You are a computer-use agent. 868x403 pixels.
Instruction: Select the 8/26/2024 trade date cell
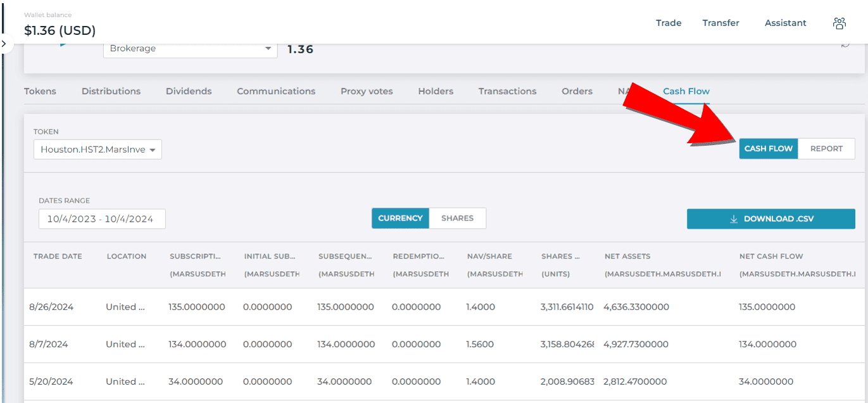51,307
